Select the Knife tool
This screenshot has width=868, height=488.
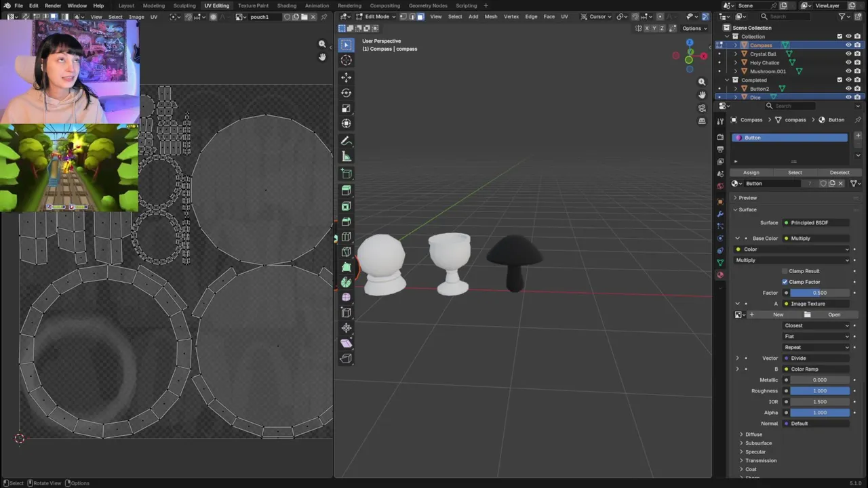coord(346,252)
